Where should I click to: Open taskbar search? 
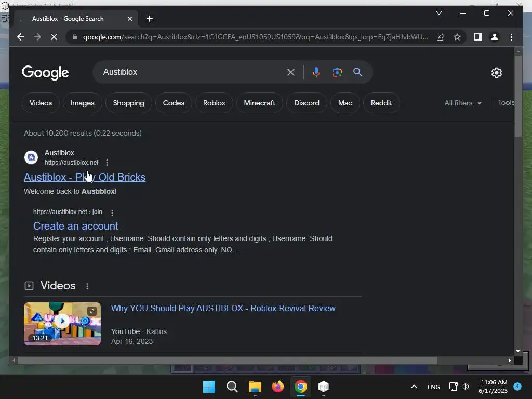pos(232,387)
